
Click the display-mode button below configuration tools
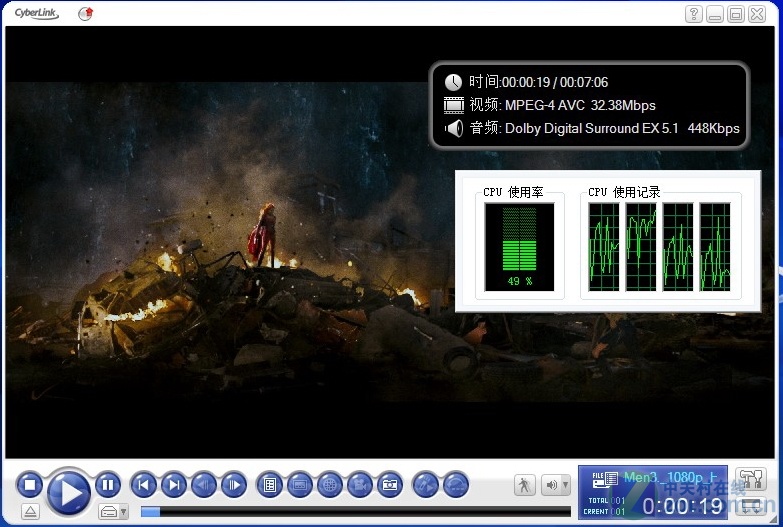[x=752, y=506]
